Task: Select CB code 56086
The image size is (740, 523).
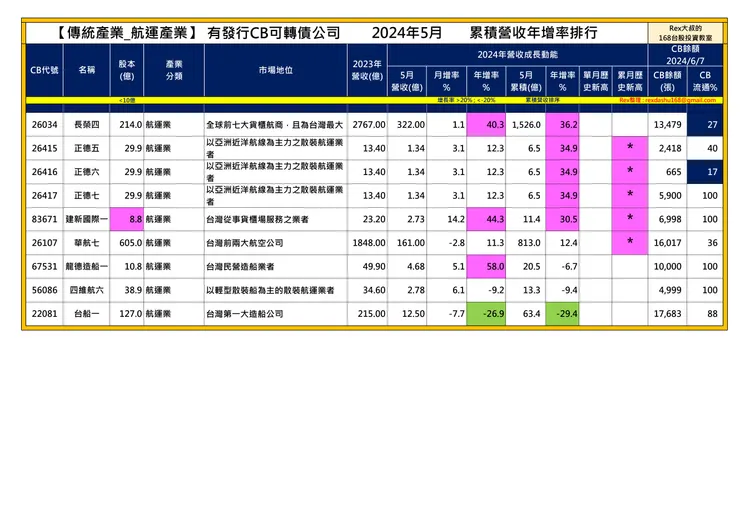Action: pos(44,290)
